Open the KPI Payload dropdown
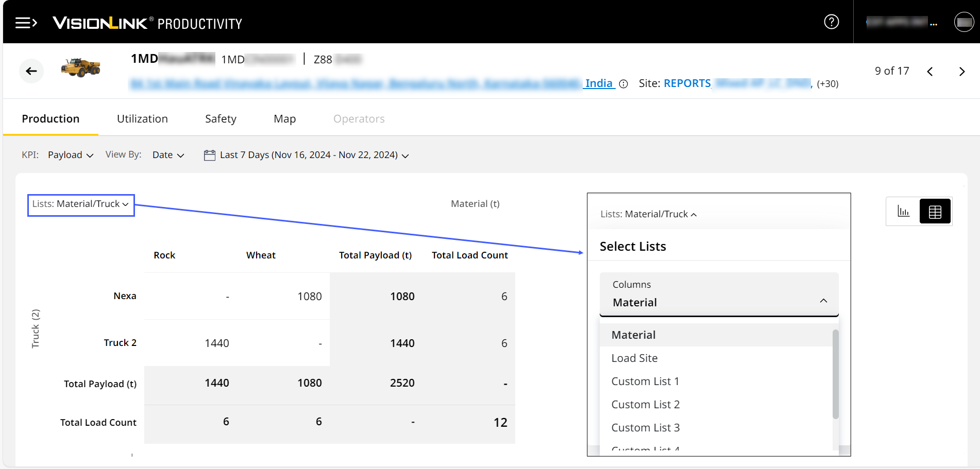This screenshot has width=980, height=469. [x=70, y=155]
